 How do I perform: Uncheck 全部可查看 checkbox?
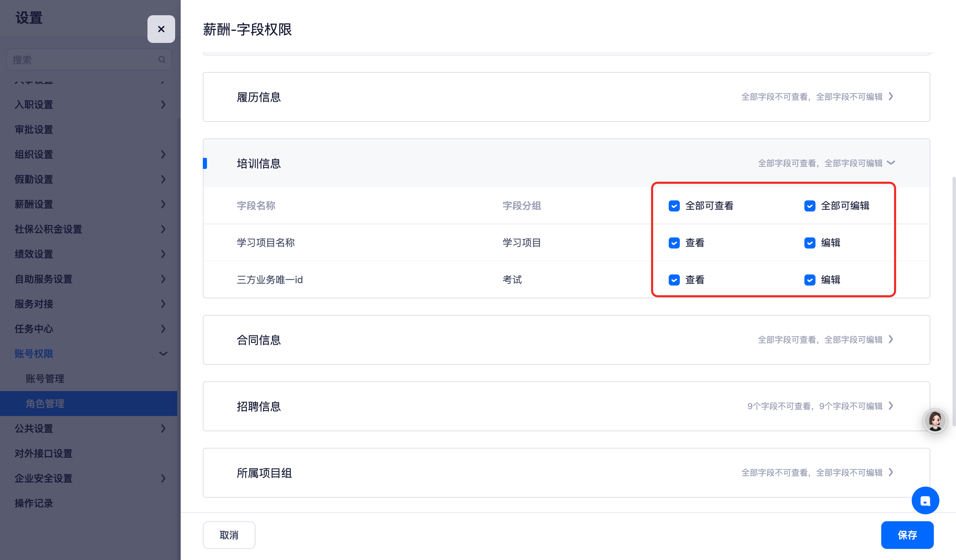[674, 206]
